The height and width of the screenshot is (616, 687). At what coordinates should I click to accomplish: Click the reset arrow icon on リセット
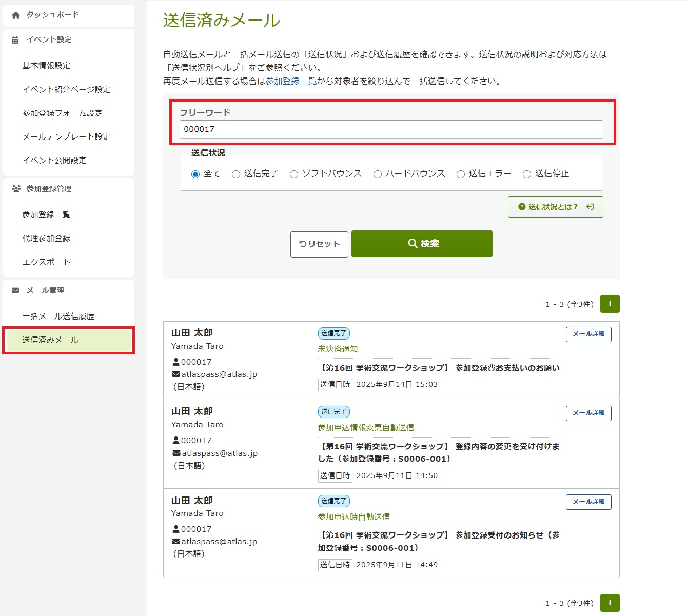(302, 244)
